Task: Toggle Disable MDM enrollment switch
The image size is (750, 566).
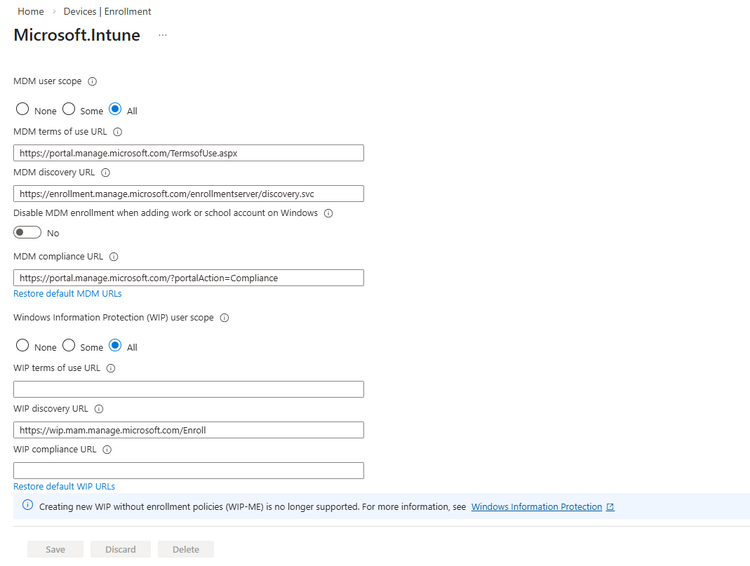Action: pyautogui.click(x=27, y=233)
